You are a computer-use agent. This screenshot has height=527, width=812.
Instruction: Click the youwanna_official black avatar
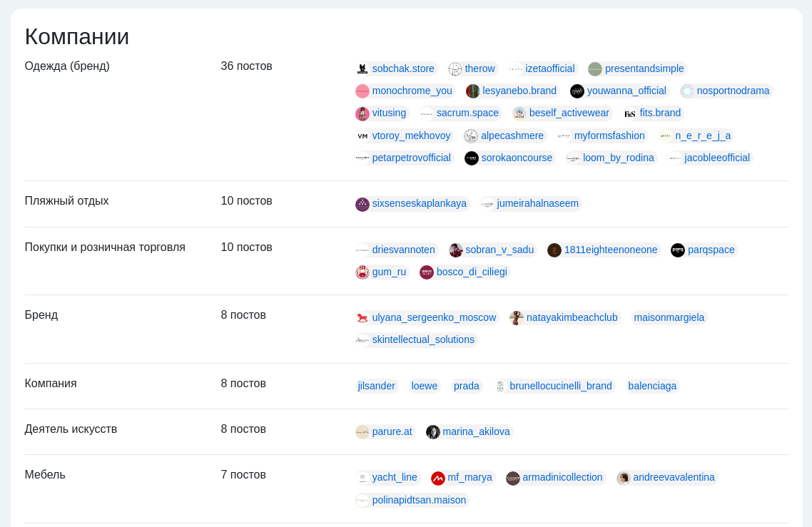tap(577, 91)
